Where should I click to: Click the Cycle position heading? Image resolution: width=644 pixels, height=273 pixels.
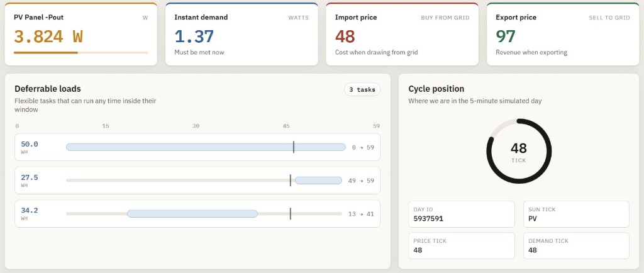[x=436, y=89]
